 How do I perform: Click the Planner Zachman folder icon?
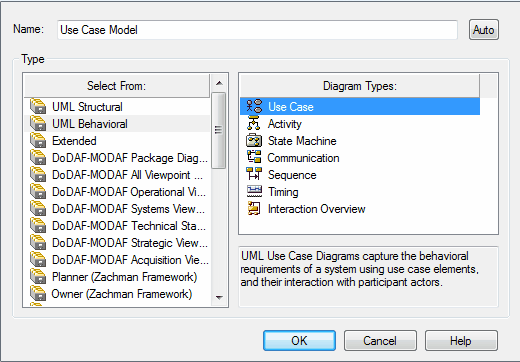click(x=38, y=276)
